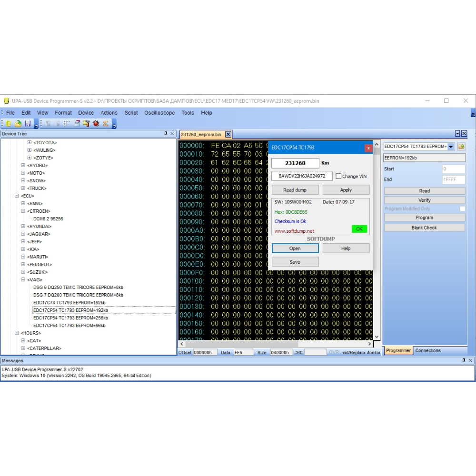The width and height of the screenshot is (476, 476).
Task: Click the grayed copy icon in toolbar
Action: click(48, 124)
